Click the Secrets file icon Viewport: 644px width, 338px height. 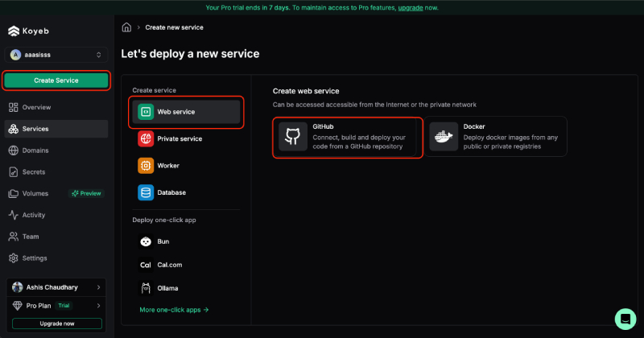pos(13,172)
